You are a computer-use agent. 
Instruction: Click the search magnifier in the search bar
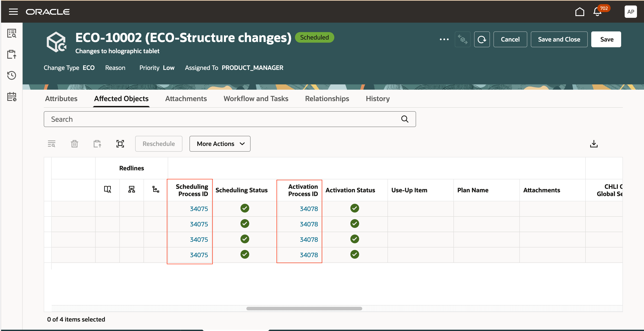(x=404, y=119)
